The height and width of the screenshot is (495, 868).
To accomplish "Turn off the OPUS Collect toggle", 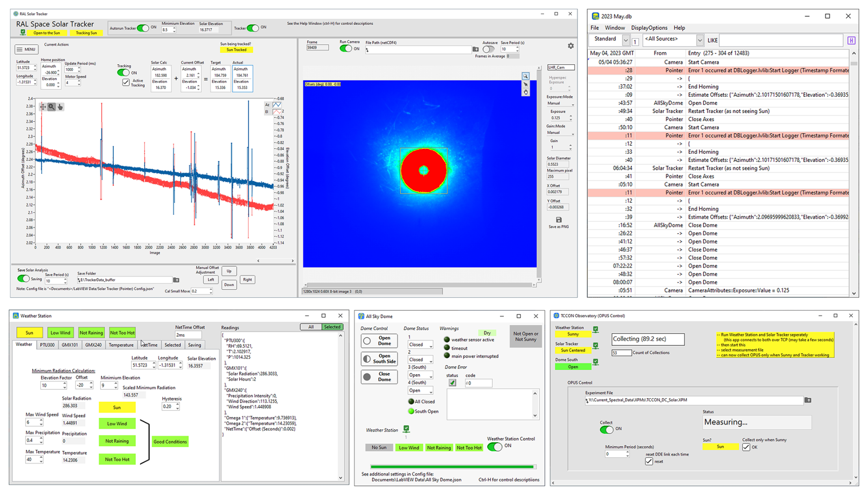I will (x=606, y=429).
